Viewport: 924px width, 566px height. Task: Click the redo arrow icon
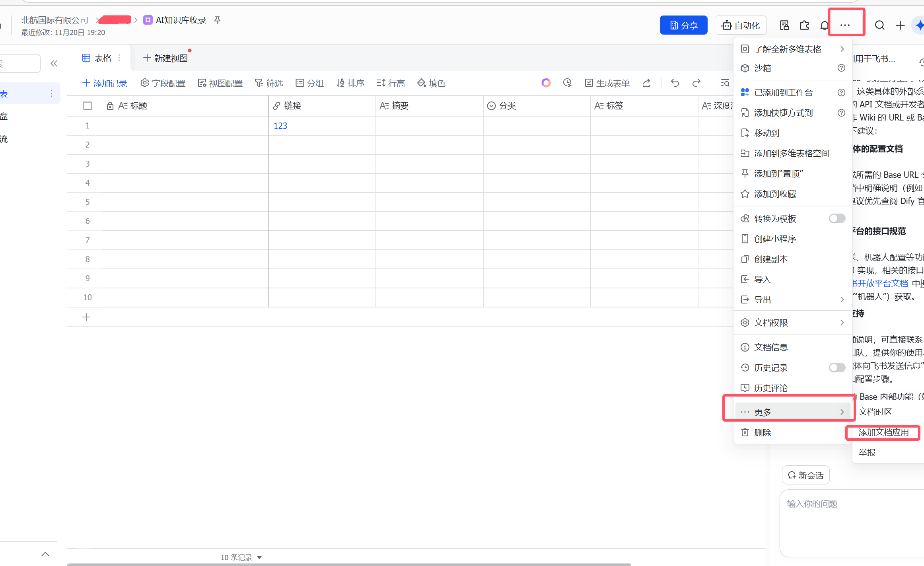[696, 83]
